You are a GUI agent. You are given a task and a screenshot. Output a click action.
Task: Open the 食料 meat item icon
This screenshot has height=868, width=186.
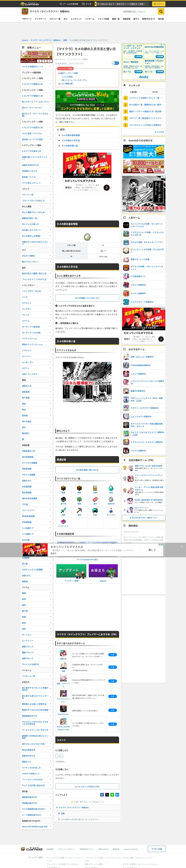[x=95, y=499]
